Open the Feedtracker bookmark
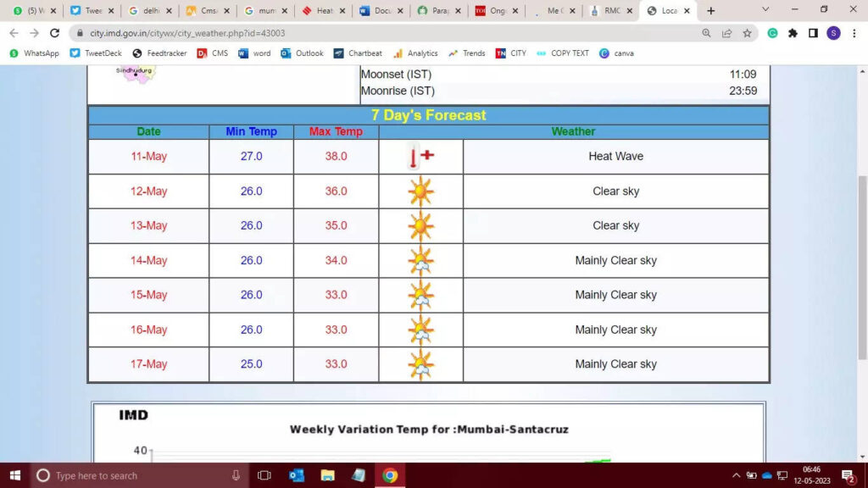Image resolution: width=868 pixels, height=488 pixels. (159, 53)
